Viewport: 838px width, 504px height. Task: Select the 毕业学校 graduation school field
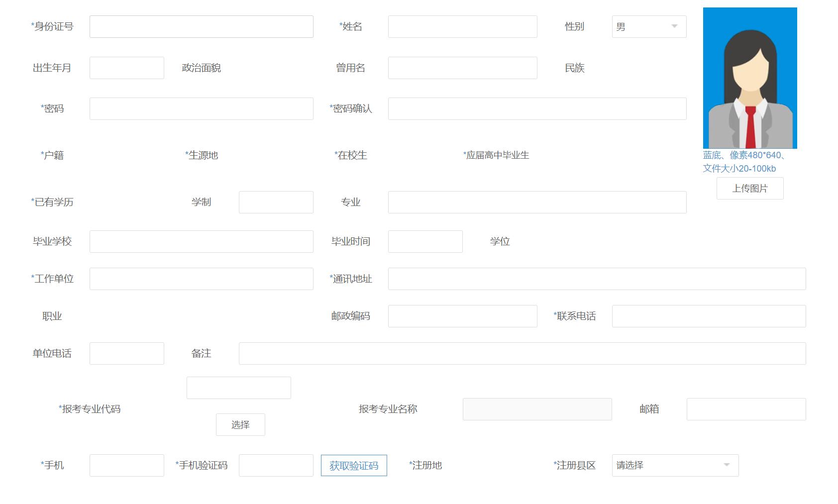click(x=201, y=241)
